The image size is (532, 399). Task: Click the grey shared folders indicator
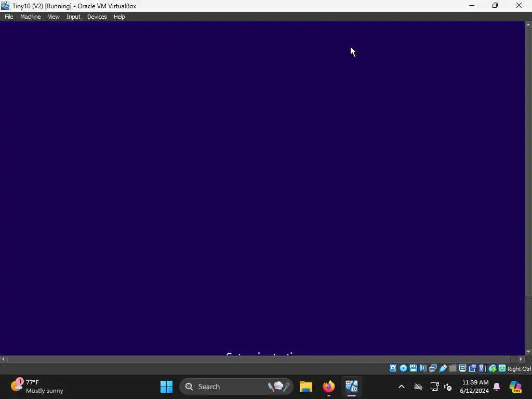tap(453, 368)
